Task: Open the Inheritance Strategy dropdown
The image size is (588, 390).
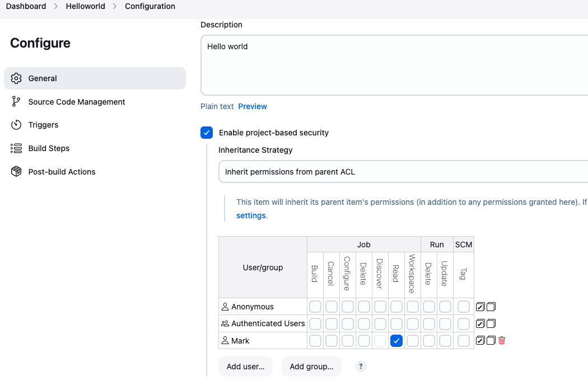Action: pyautogui.click(x=403, y=172)
